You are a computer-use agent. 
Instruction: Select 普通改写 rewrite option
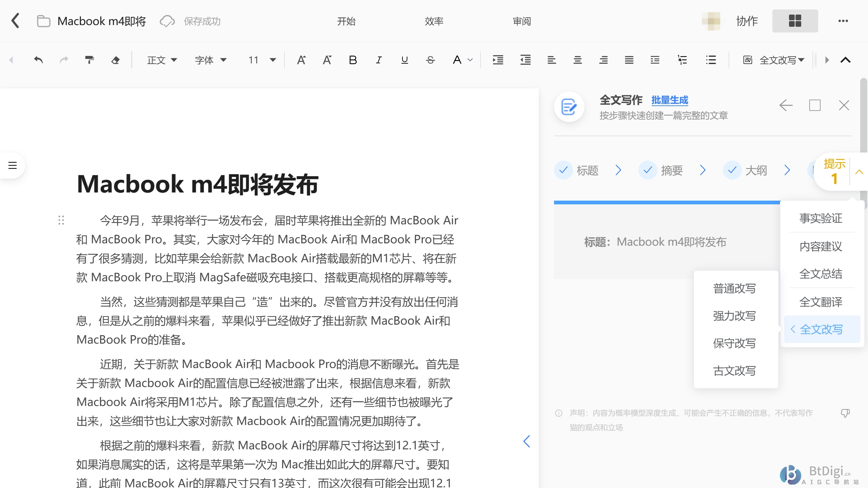coord(734,288)
